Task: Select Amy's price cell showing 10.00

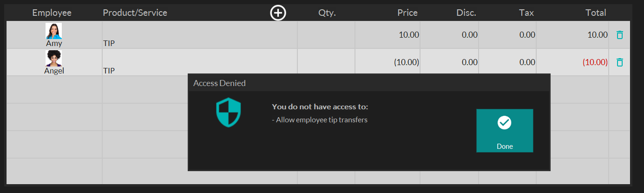Action: pyautogui.click(x=388, y=35)
